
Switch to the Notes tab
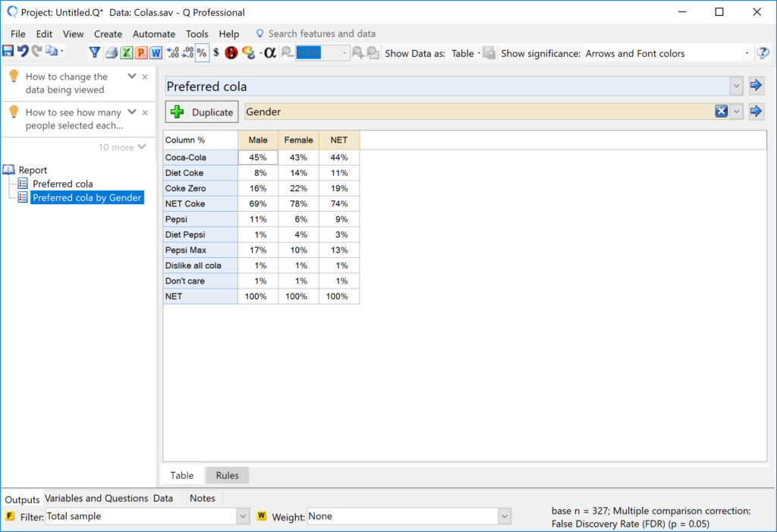click(203, 499)
